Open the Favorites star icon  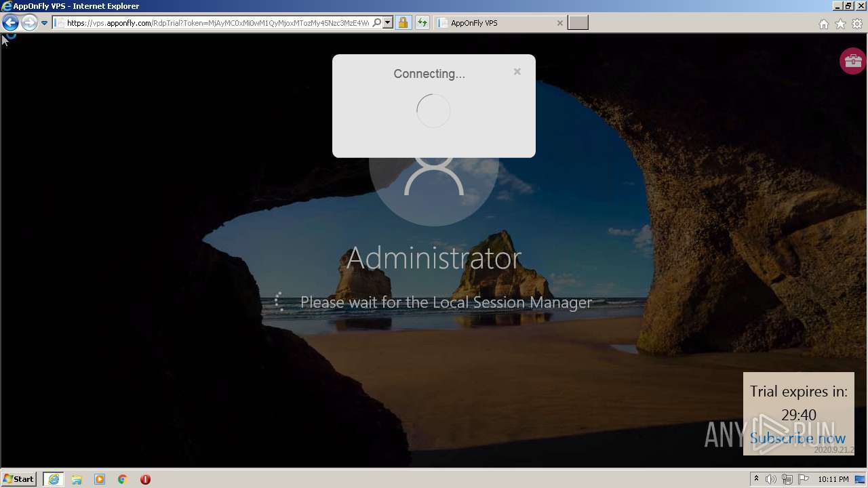pyautogui.click(x=840, y=24)
